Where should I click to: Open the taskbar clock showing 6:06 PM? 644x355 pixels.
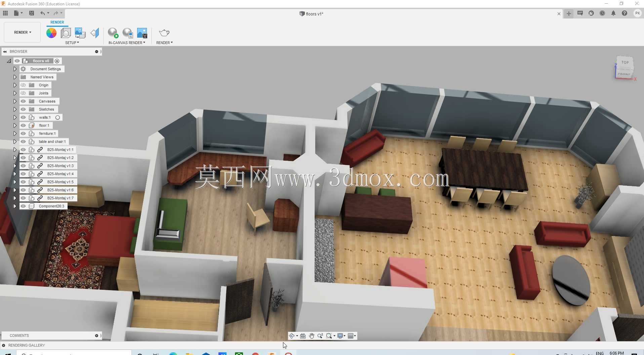pos(616,353)
